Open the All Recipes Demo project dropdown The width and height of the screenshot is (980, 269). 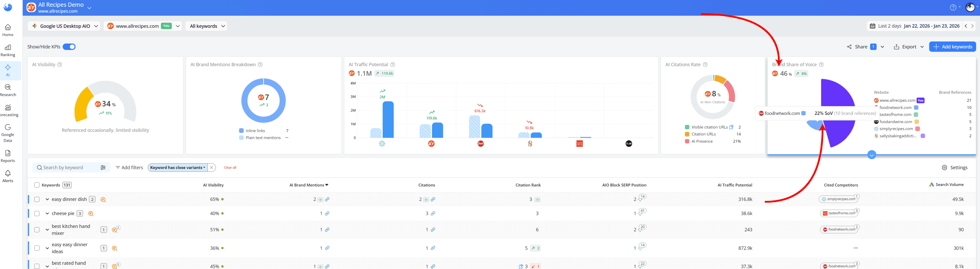89,8
